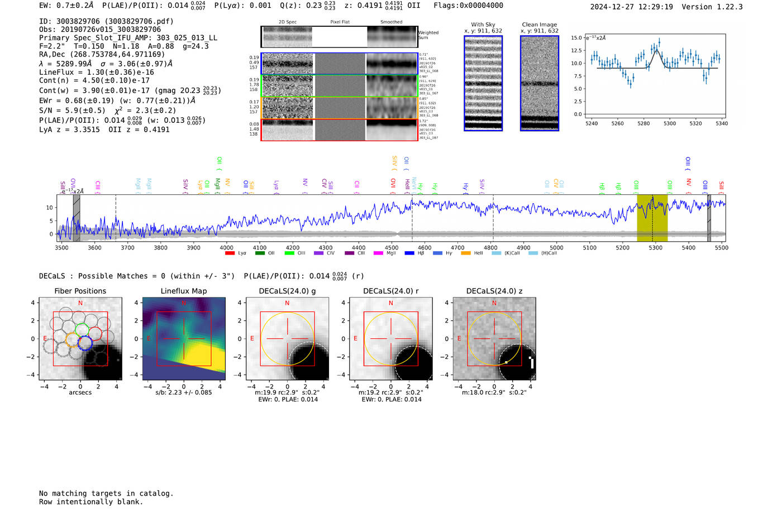The image size is (782, 532).
Task: Select the Primary Spec_Slot_IFU_AMP 303_025_013_LL text
Action: click(x=128, y=38)
